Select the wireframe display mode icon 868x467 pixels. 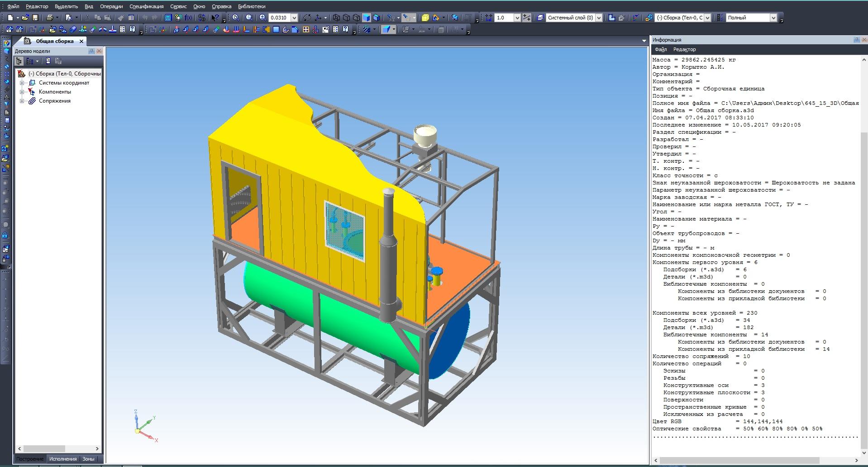coord(336,18)
